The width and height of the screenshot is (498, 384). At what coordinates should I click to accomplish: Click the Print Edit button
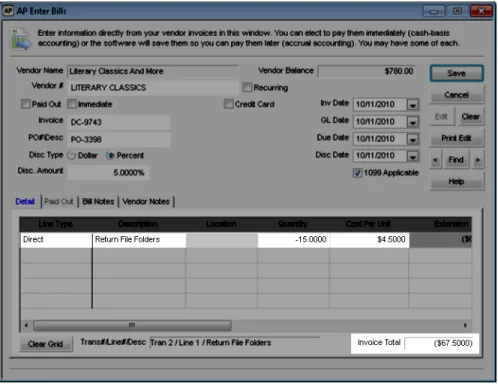tap(456, 138)
